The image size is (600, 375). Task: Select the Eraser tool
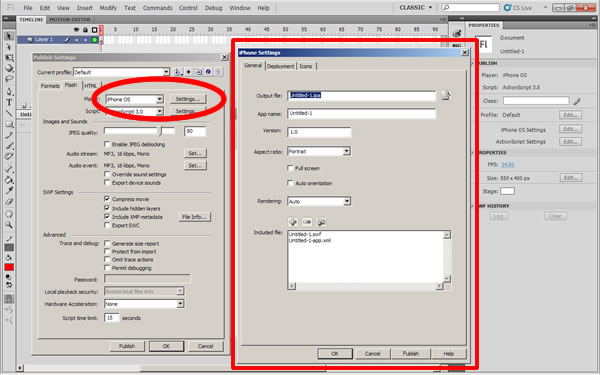coord(9,201)
